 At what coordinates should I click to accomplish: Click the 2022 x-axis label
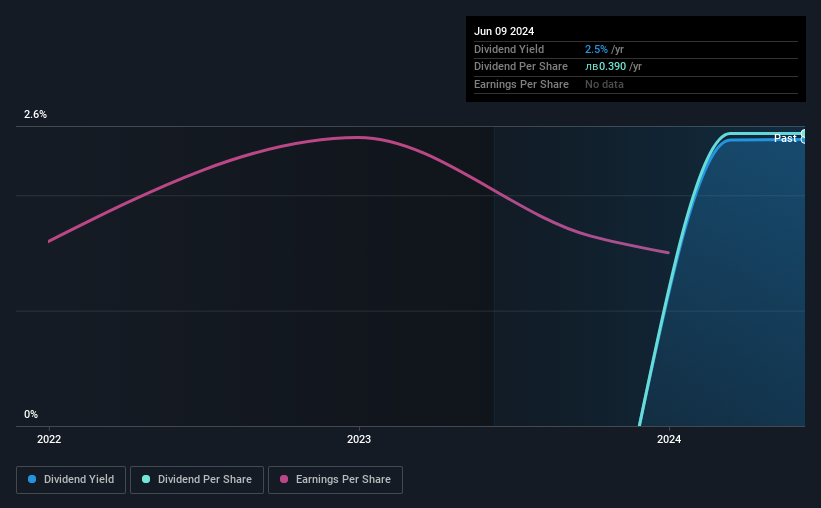[49, 439]
